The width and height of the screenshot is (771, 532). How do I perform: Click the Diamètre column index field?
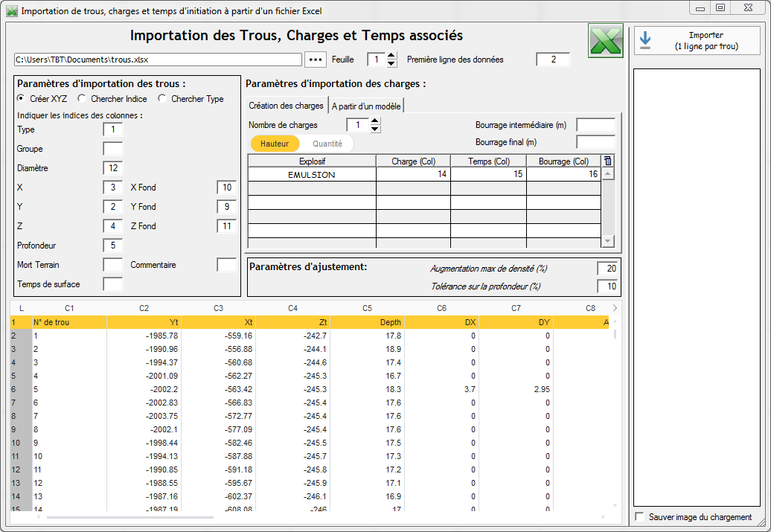pyautogui.click(x=113, y=168)
